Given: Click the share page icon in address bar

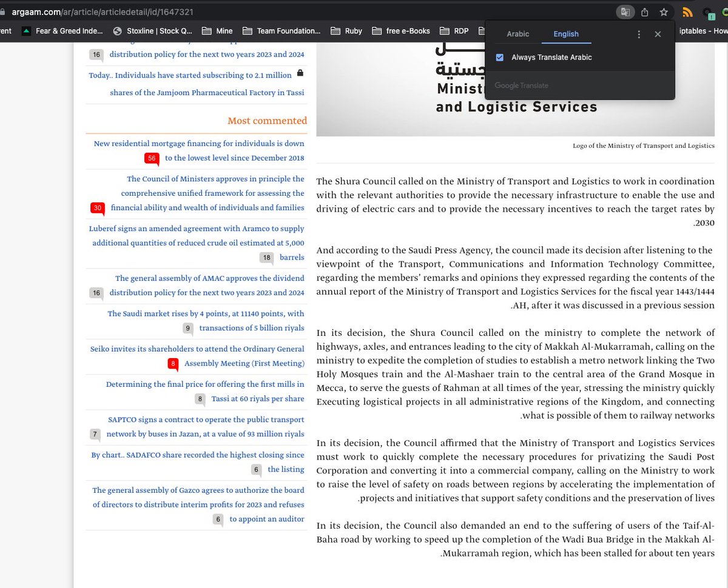Looking at the screenshot, I should (x=645, y=12).
